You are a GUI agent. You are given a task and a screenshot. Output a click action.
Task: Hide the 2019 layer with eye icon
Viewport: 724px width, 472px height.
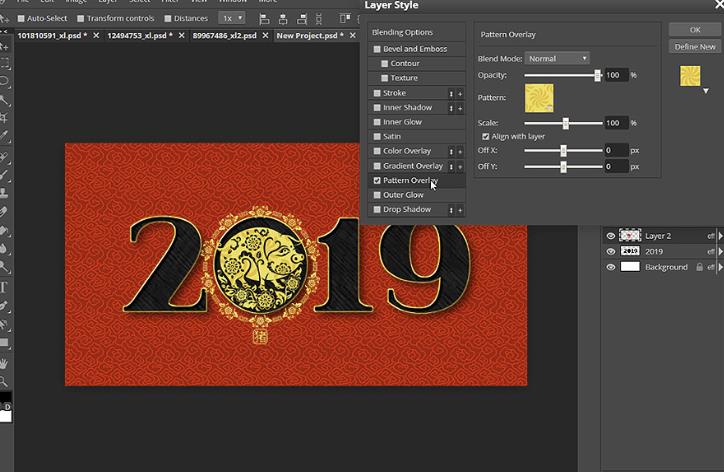coord(610,252)
